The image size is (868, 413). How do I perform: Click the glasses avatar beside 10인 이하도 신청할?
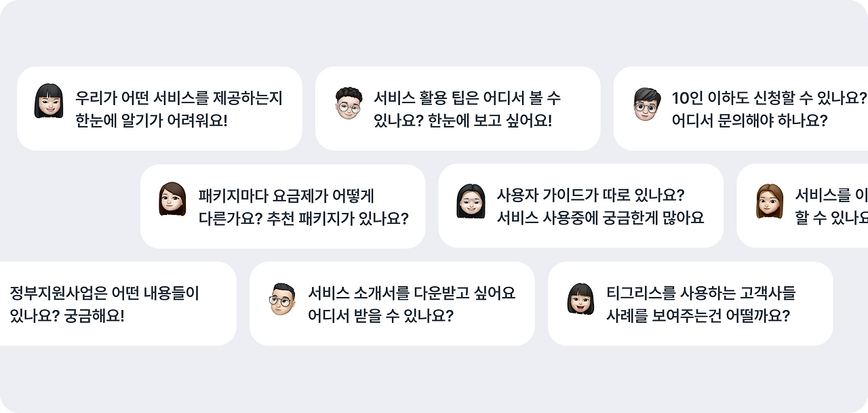coord(647,104)
